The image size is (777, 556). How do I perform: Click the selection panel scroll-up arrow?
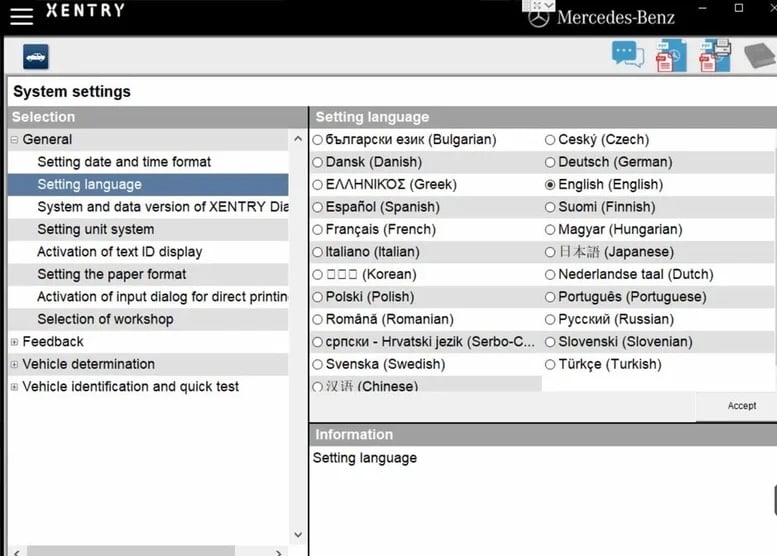298,139
